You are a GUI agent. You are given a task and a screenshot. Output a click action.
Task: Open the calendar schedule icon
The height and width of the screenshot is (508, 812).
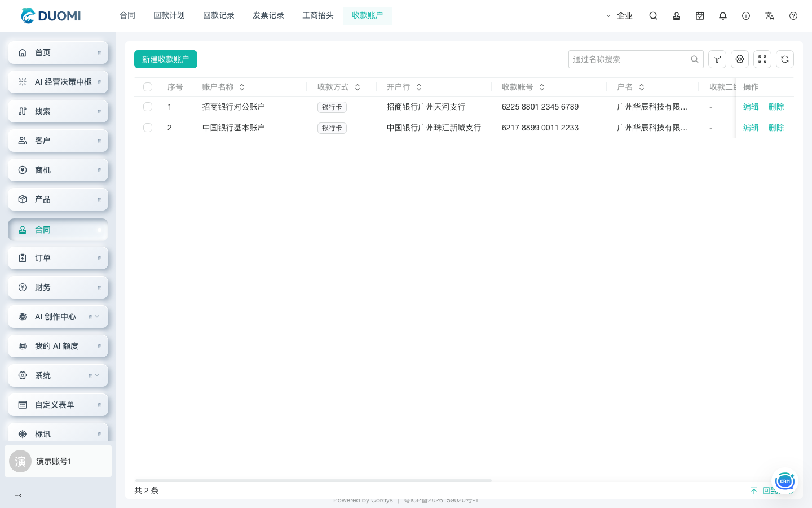click(x=700, y=16)
